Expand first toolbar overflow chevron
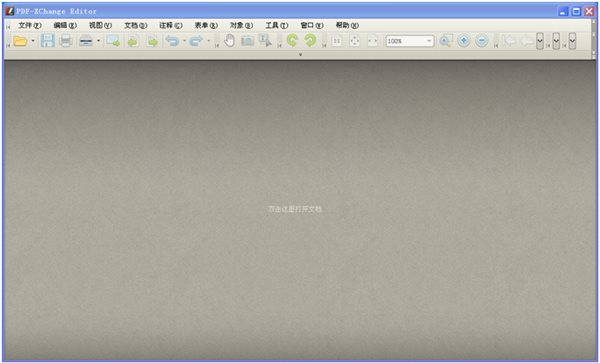The width and height of the screenshot is (600, 363). (x=540, y=41)
